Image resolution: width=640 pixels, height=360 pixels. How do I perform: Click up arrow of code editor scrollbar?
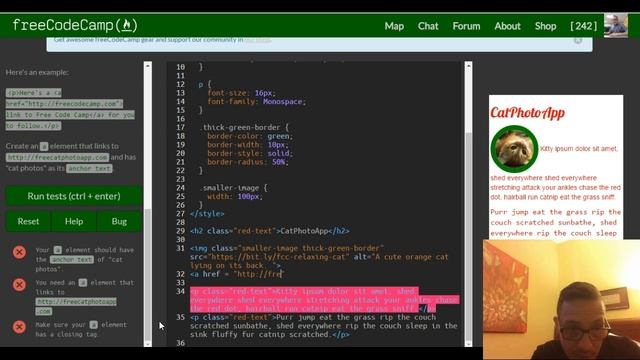469,66
